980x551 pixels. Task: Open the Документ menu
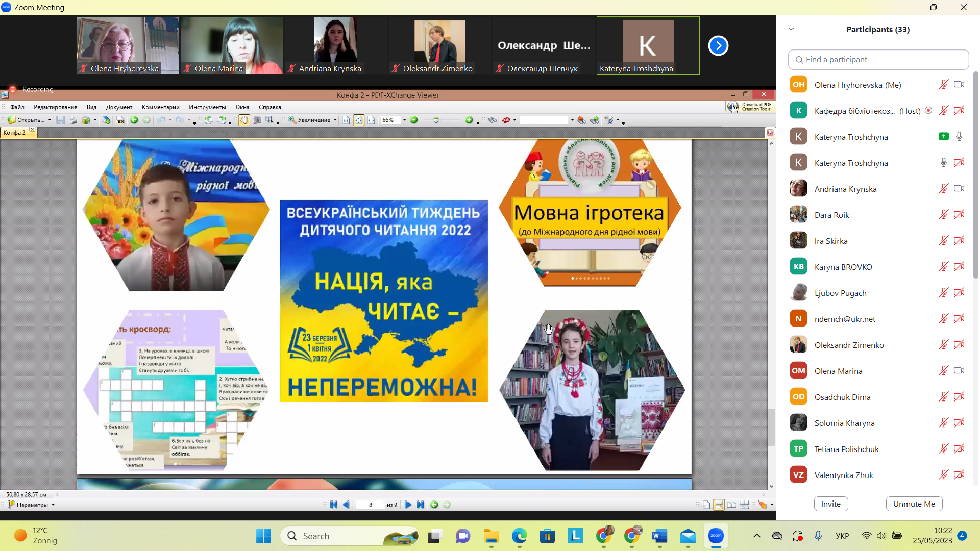tap(119, 107)
